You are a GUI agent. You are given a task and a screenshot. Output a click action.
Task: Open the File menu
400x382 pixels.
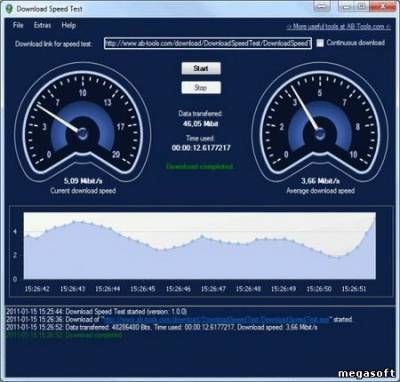(x=18, y=25)
